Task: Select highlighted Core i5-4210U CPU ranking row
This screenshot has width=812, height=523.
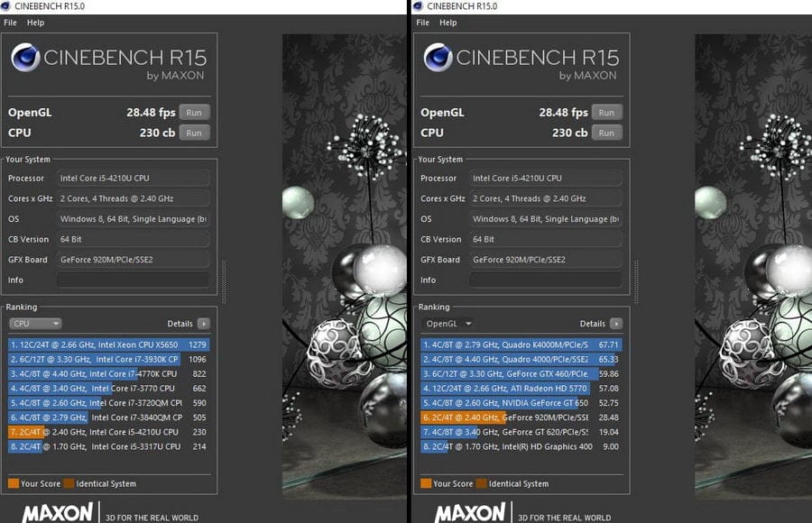Action: (x=109, y=432)
